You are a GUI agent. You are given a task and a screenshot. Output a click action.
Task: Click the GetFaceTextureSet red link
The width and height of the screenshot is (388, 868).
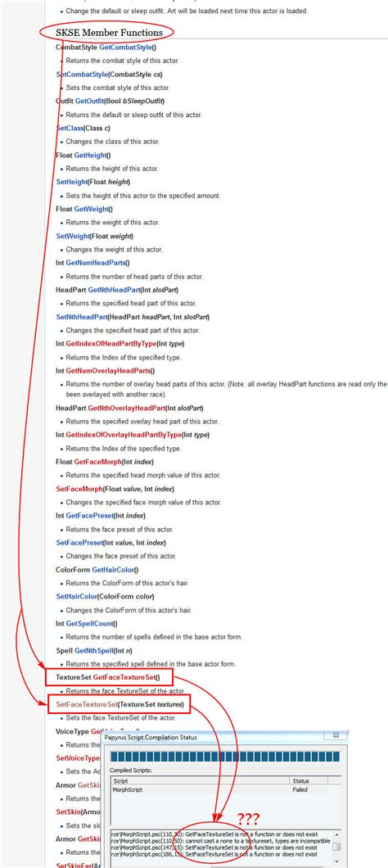point(124,676)
